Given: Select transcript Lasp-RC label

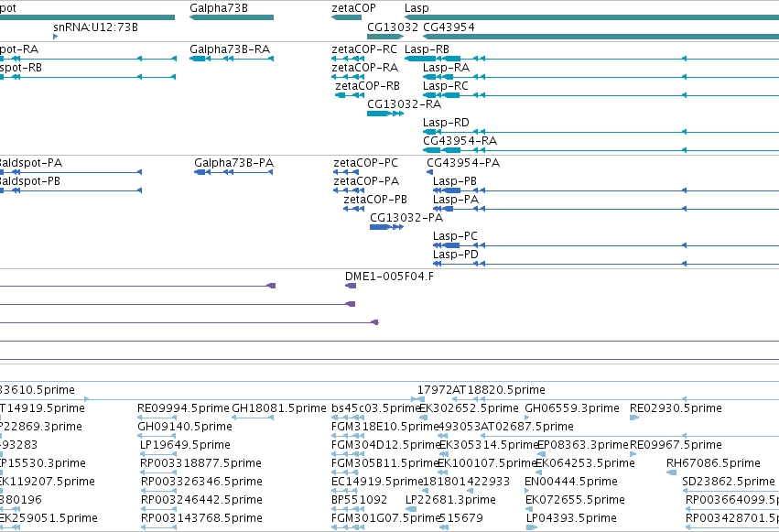Looking at the screenshot, I should click(446, 86).
